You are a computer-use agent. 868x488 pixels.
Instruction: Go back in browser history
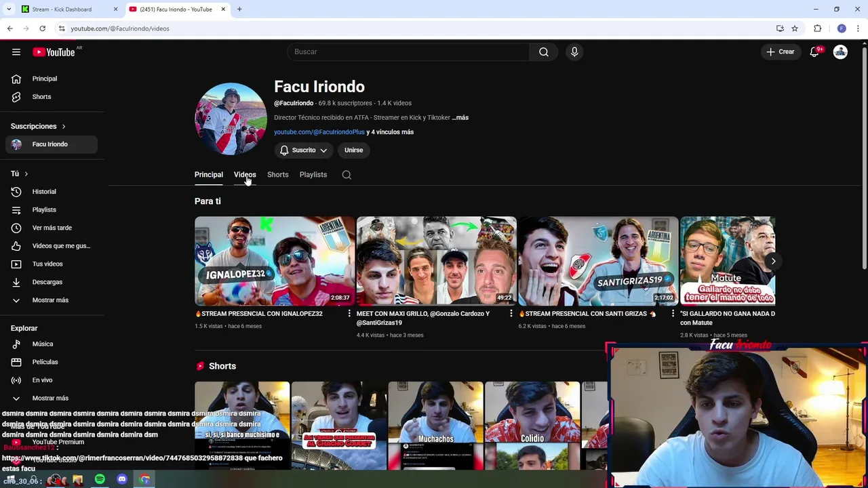9,28
